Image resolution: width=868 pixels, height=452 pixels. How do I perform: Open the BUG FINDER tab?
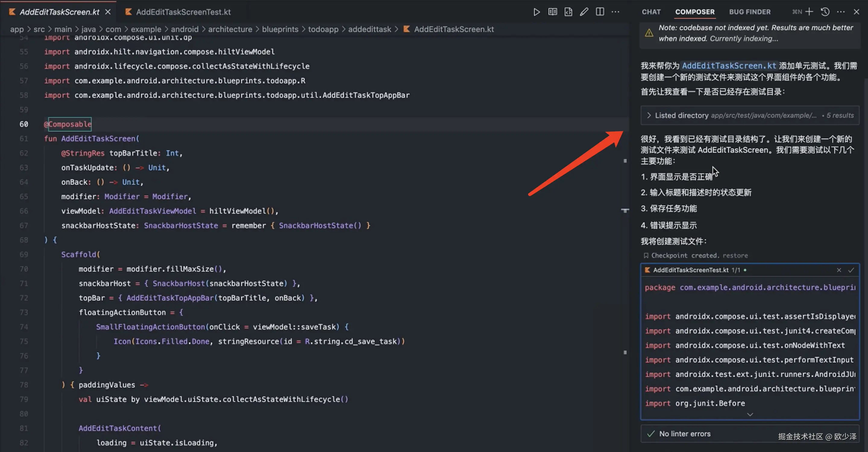click(750, 12)
